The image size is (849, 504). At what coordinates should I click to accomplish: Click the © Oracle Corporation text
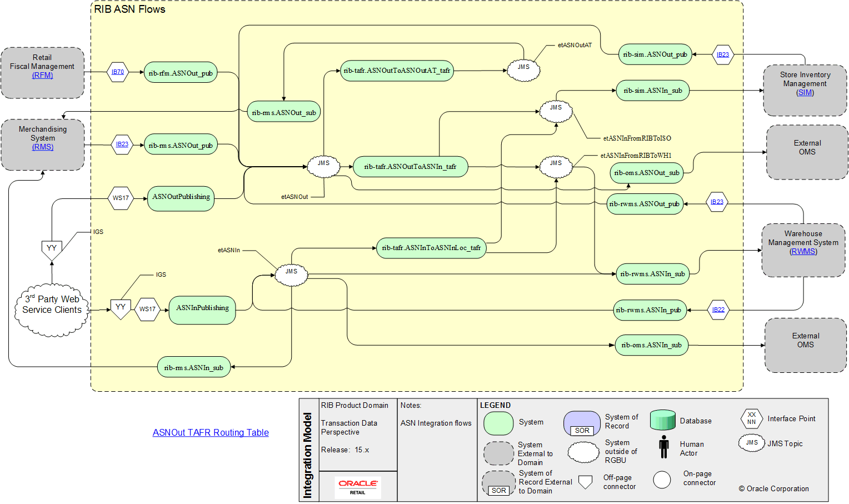(x=774, y=488)
